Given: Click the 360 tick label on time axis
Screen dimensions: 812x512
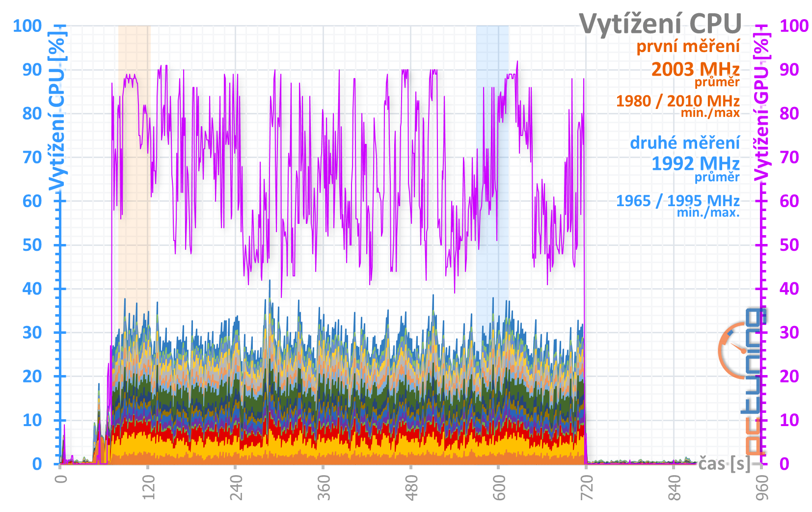Looking at the screenshot, I should pos(324,487).
